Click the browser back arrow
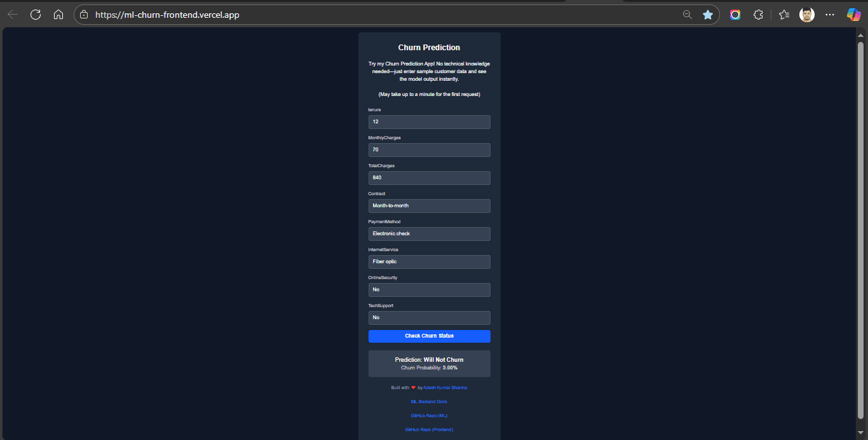 (13, 15)
